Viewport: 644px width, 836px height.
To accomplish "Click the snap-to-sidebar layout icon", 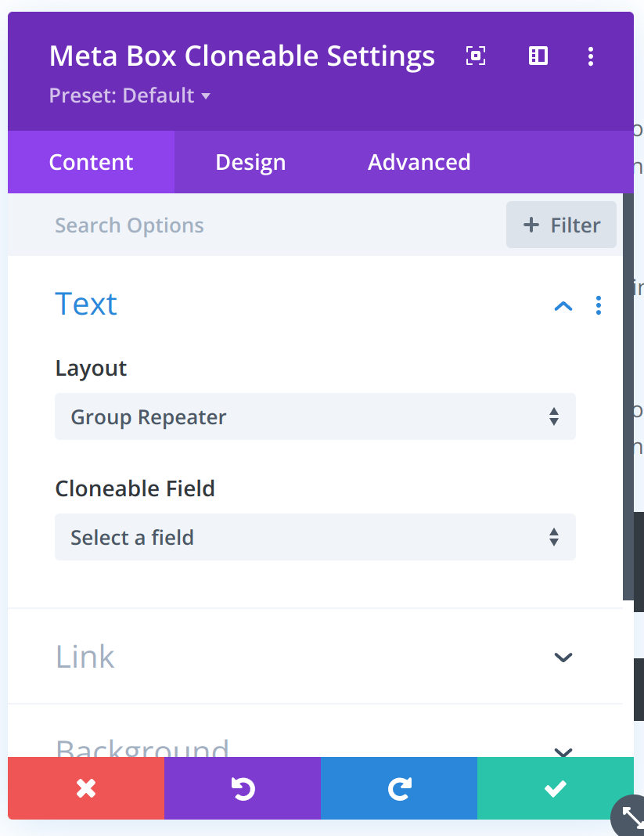I will pos(538,56).
